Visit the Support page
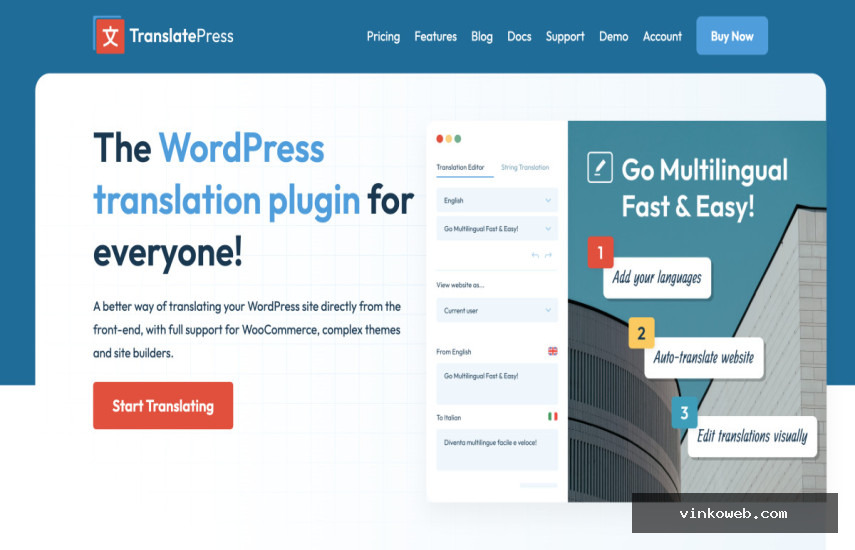 (x=565, y=37)
